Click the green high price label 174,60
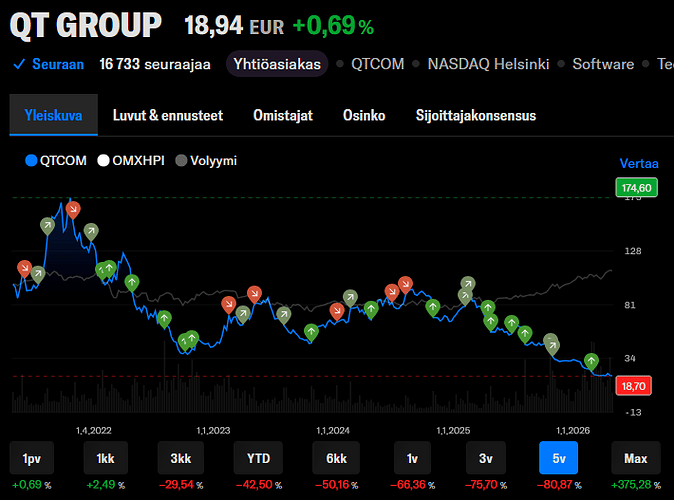 click(x=636, y=188)
